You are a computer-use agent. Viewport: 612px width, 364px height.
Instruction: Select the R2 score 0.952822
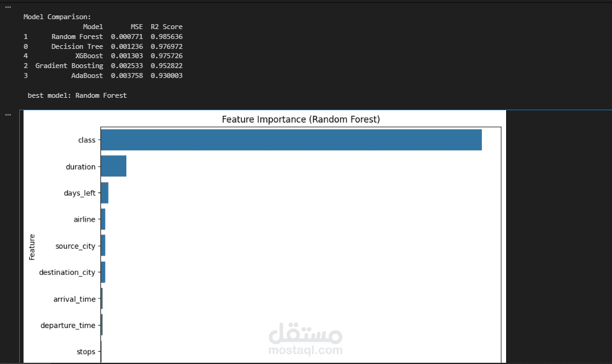[x=167, y=66]
